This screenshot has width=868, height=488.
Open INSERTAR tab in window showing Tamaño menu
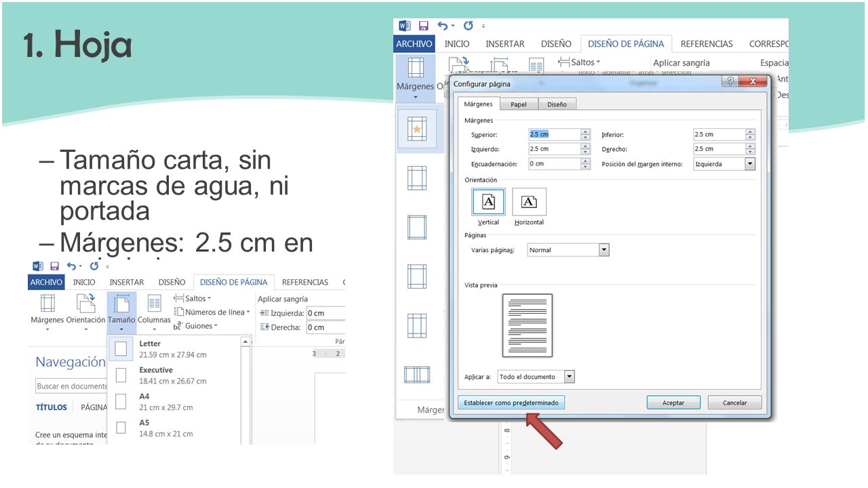(127, 283)
